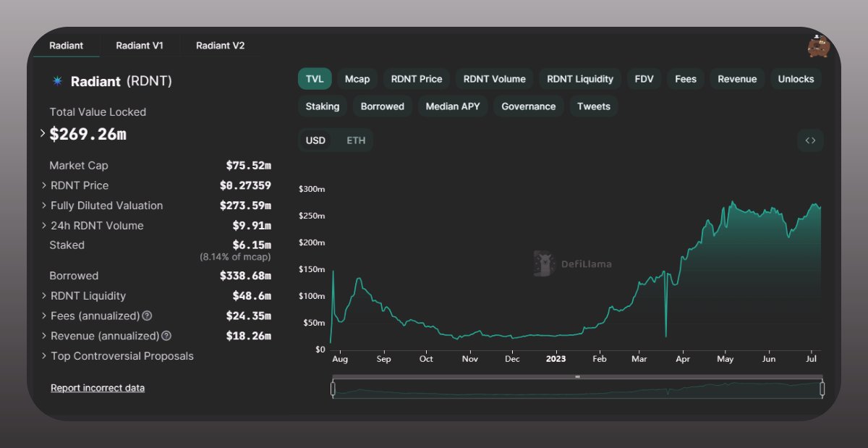Click the Radiant star logo icon
The width and height of the screenshot is (868, 448).
57,81
